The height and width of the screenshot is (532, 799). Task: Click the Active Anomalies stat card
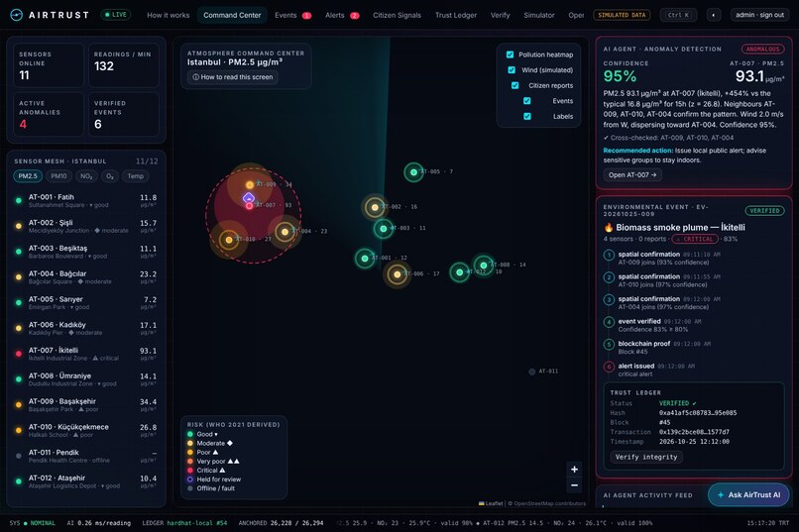[x=49, y=115]
